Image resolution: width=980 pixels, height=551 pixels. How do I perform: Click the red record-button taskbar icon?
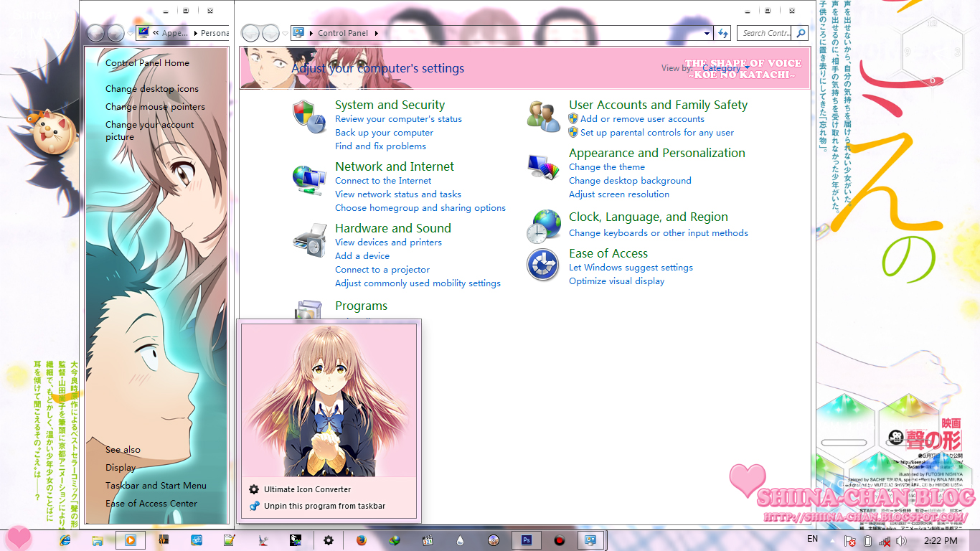pos(560,540)
